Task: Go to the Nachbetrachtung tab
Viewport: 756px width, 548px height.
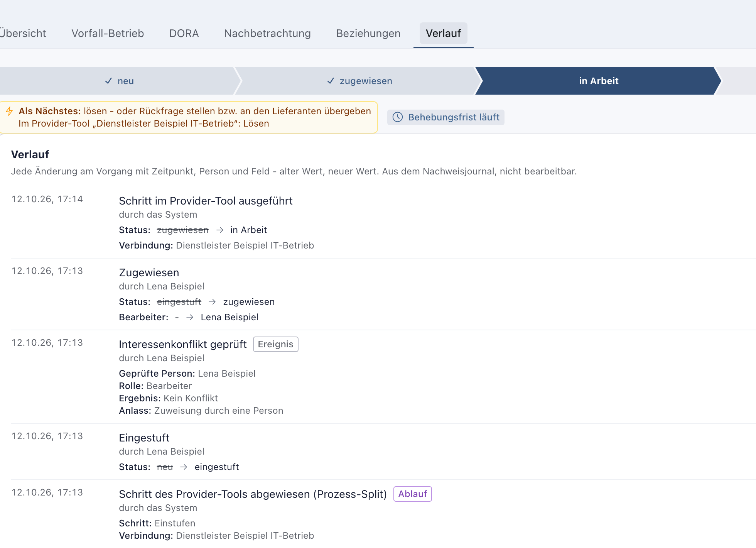Action: click(267, 34)
